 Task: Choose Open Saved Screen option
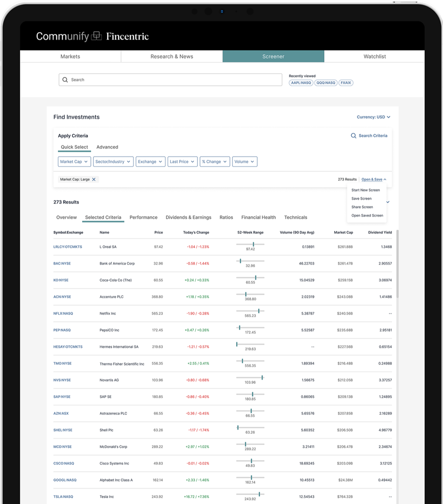367,215
